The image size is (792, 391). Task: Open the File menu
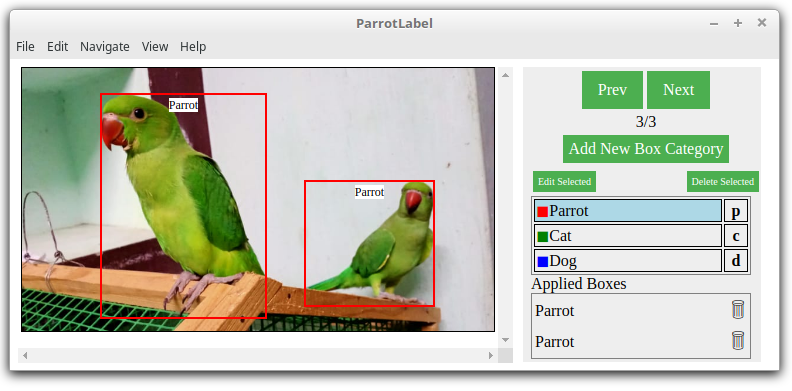coord(25,46)
